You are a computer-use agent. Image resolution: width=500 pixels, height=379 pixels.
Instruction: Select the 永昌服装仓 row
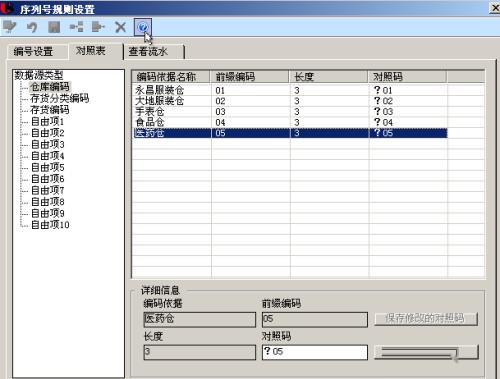290,90
